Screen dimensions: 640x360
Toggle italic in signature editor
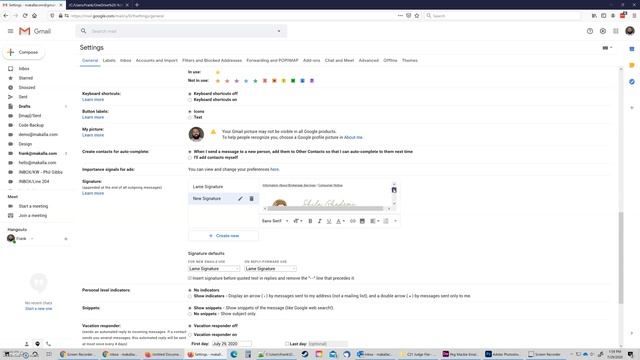(x=320, y=221)
